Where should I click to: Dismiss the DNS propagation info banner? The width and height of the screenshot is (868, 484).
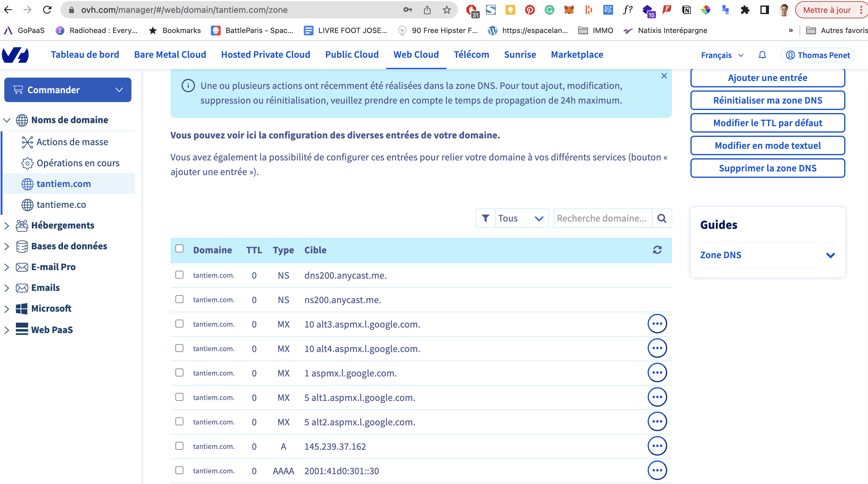[664, 76]
